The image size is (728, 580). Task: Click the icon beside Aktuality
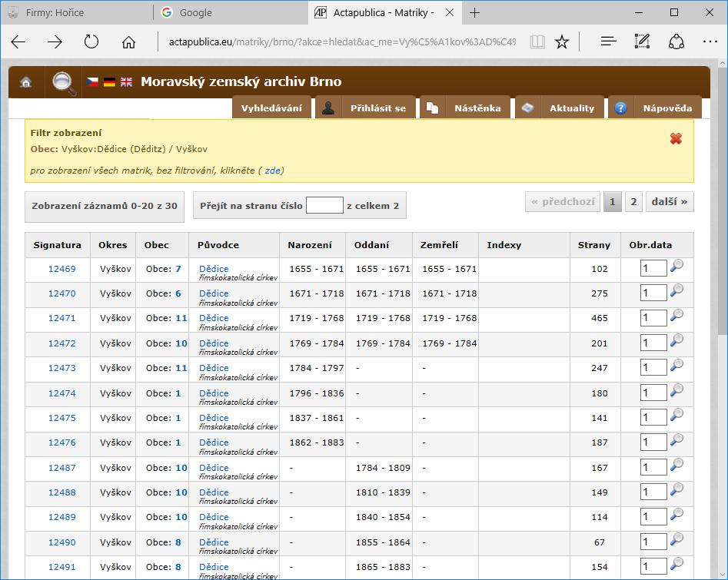[527, 108]
